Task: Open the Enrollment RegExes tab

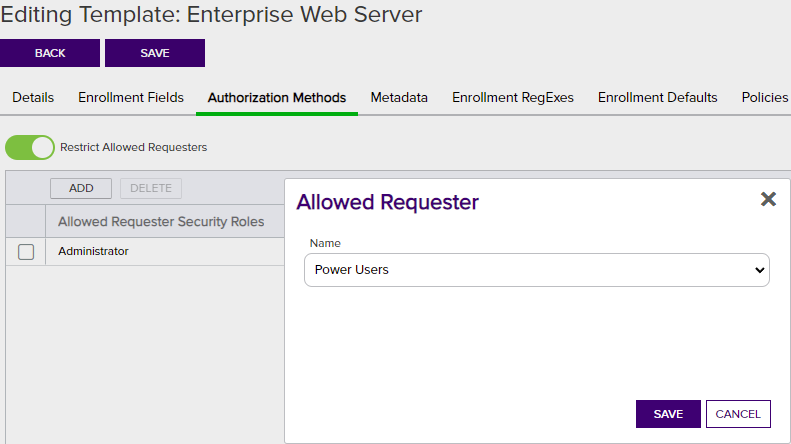Action: [x=513, y=97]
